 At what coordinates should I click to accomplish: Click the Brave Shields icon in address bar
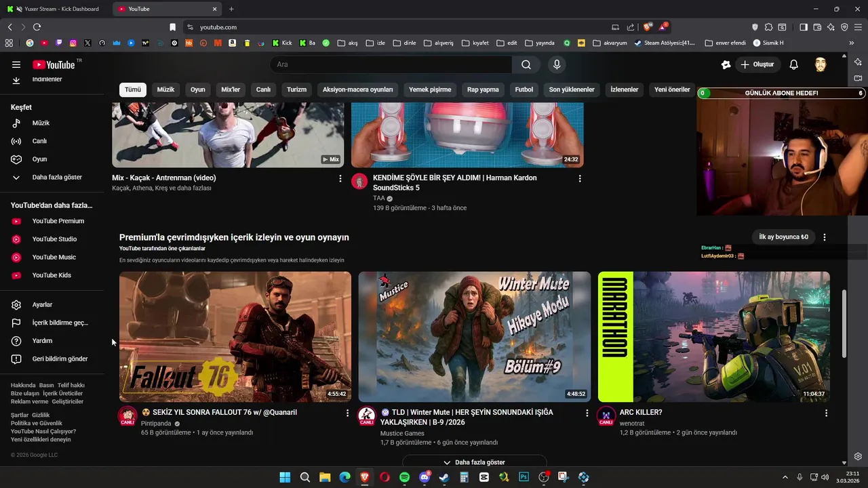(648, 27)
